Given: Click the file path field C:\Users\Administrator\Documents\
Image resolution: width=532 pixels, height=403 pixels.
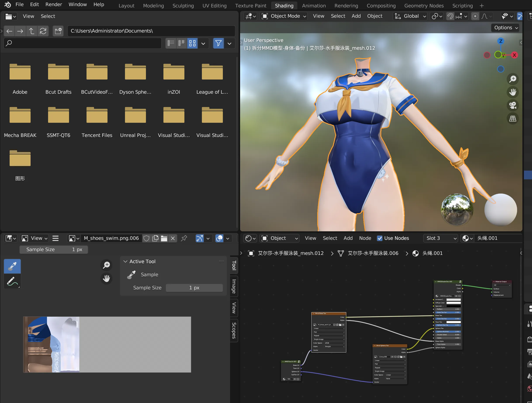Looking at the screenshot, I should (x=151, y=31).
